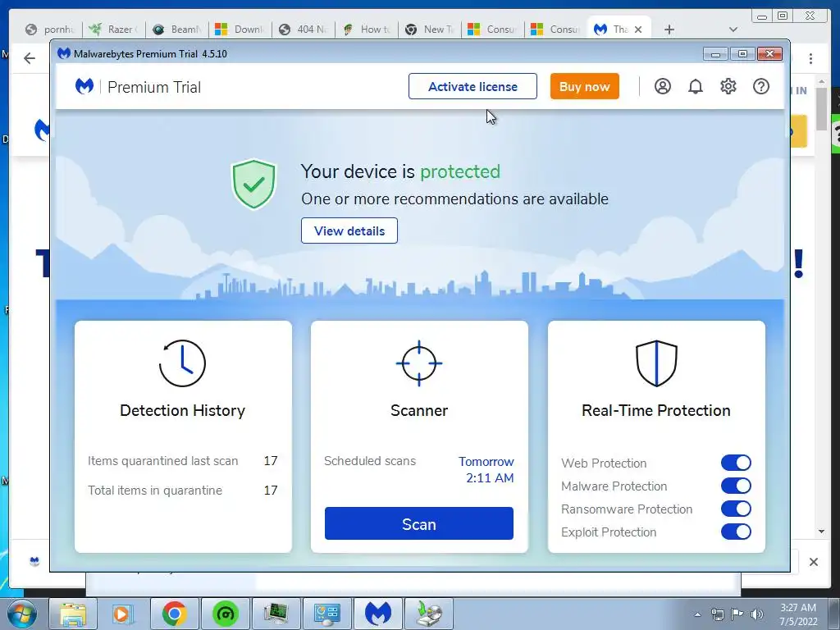Expand Chrome tab search chevron
The image size is (840, 630).
tap(733, 30)
